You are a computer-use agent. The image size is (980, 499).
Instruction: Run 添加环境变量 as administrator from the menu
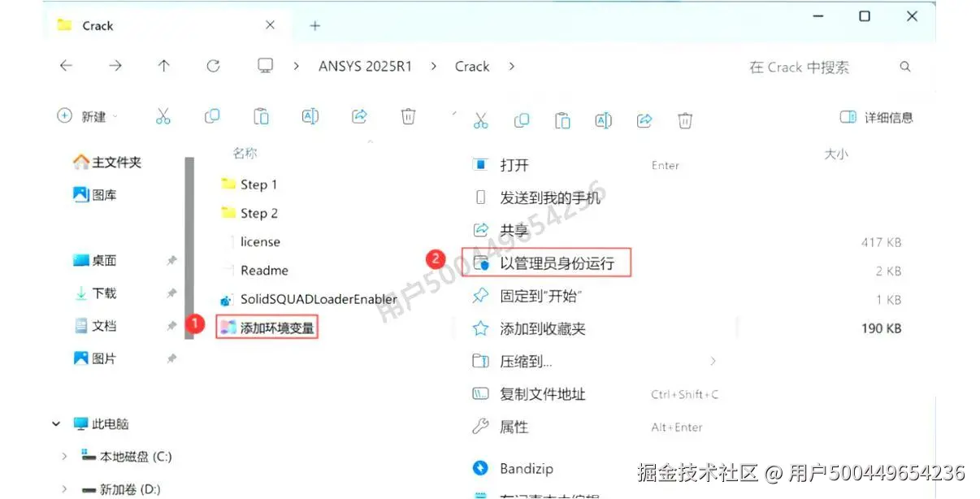tap(545, 262)
